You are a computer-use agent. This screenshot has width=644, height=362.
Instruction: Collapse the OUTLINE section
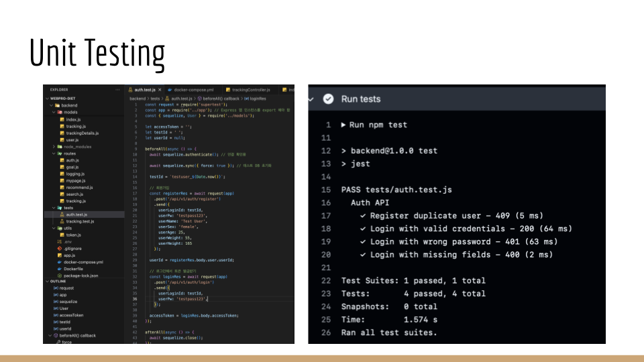[x=46, y=281]
